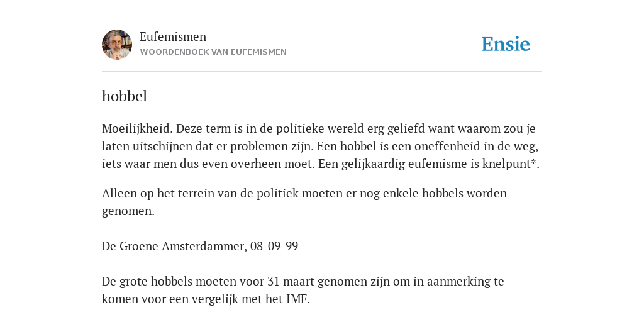Click the author's round profile photo

point(117,45)
